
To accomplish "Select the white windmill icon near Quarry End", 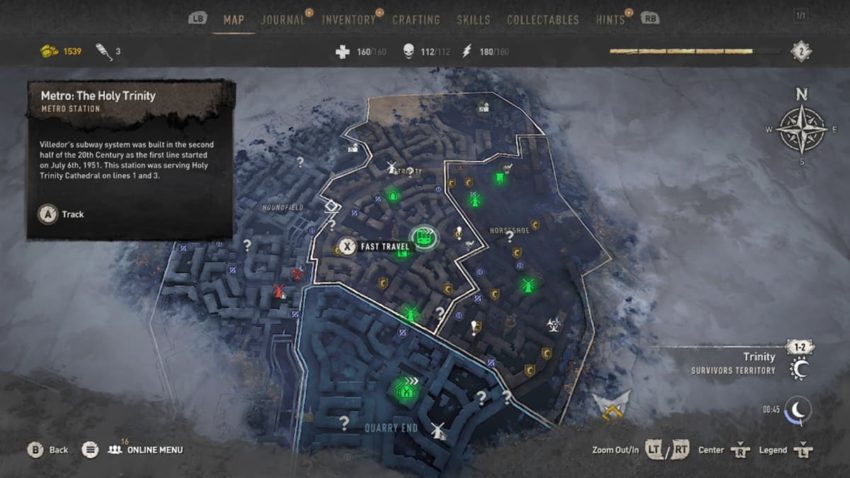I will tap(438, 431).
